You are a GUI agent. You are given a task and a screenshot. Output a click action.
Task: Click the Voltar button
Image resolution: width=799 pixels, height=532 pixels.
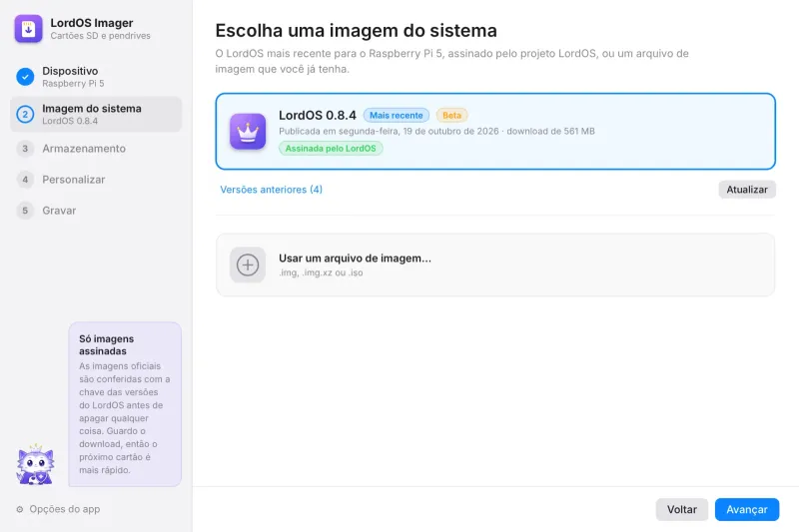pos(682,509)
